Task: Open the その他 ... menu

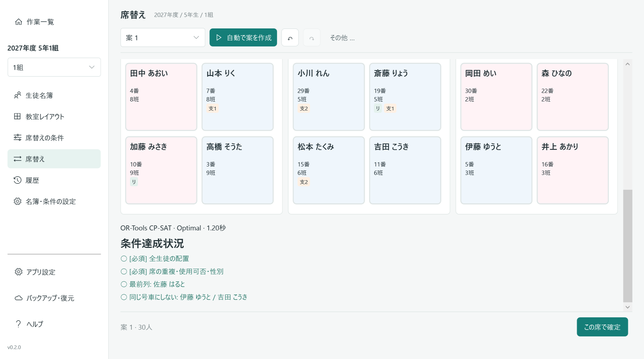Action: pos(342,38)
